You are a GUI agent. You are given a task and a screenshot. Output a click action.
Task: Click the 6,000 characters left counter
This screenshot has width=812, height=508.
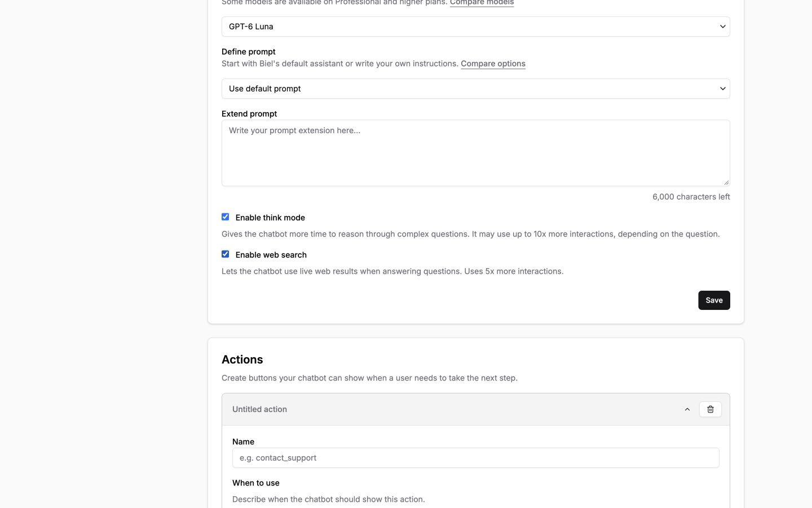[691, 197]
